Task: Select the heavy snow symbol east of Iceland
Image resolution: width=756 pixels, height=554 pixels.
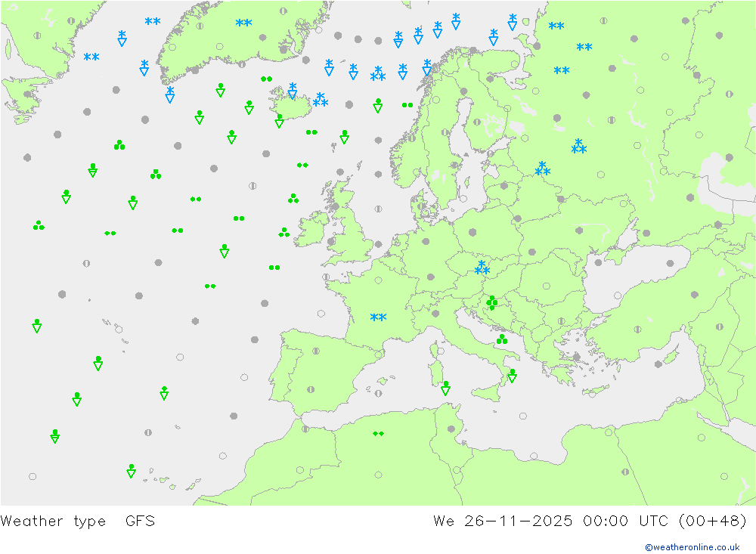Action: 321,100
